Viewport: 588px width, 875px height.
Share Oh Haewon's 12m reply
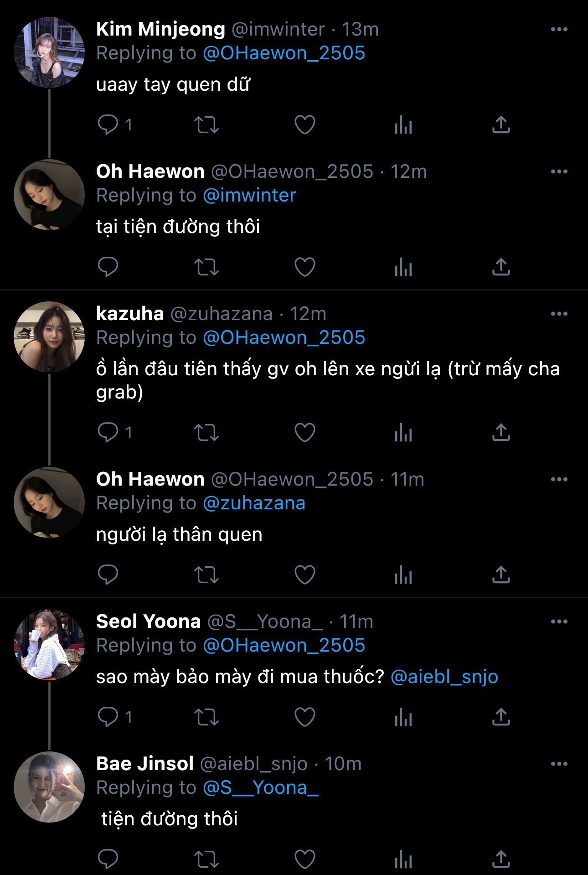click(501, 267)
